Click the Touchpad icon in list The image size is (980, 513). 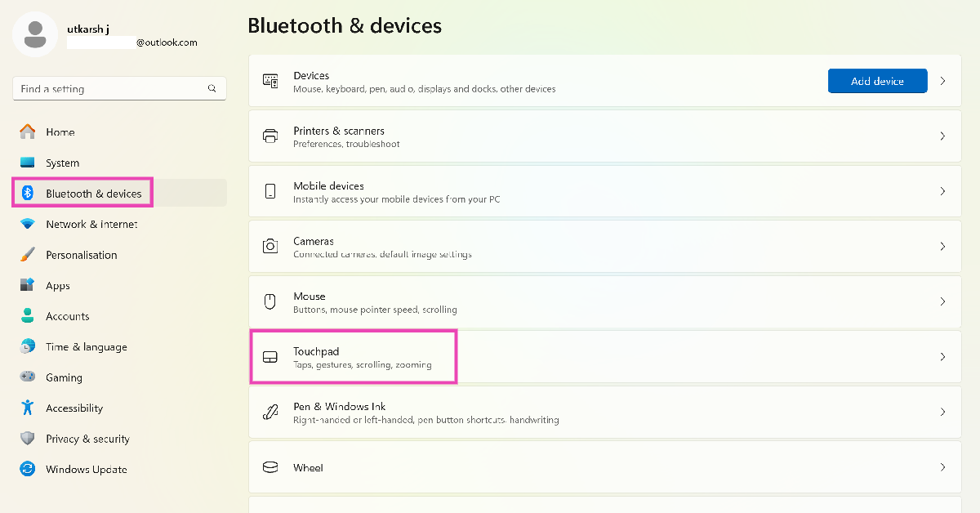point(270,357)
